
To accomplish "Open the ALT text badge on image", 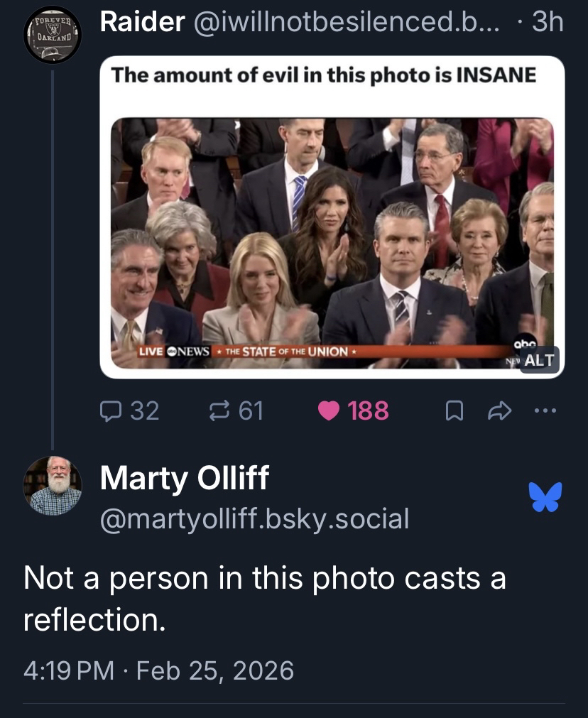I will click(539, 359).
